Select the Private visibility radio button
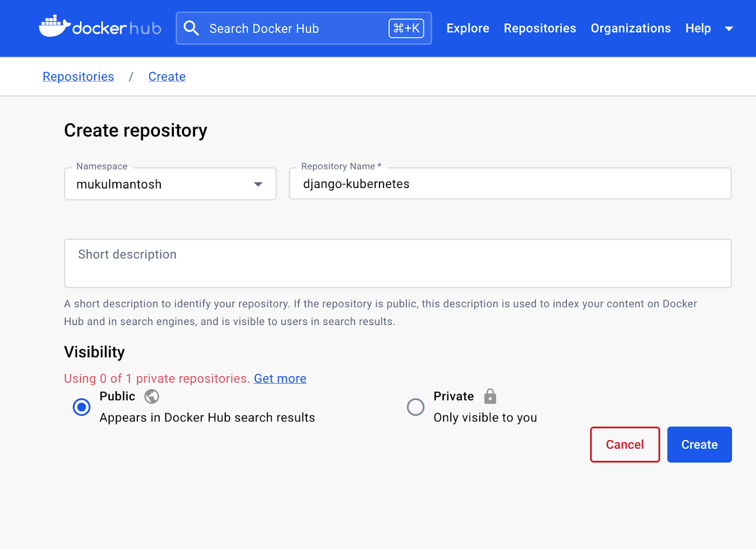Viewport: 756px width, 549px height. pos(415,407)
